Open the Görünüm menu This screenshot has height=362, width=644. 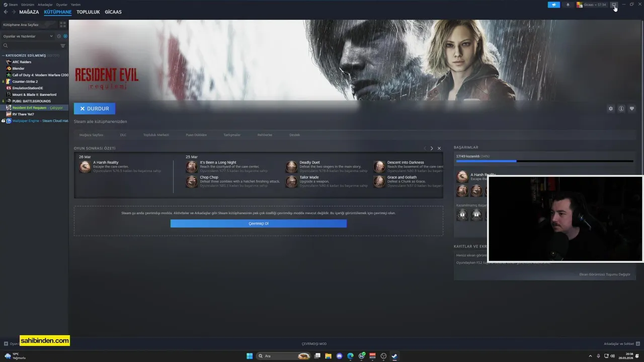click(x=28, y=5)
